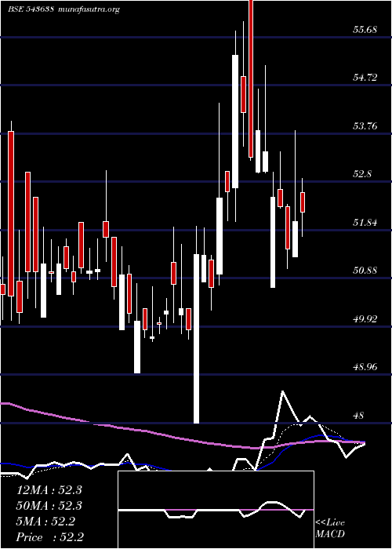Click the 50MA : 52.3 readout
This screenshot has height=549, width=392.
click(x=49, y=506)
